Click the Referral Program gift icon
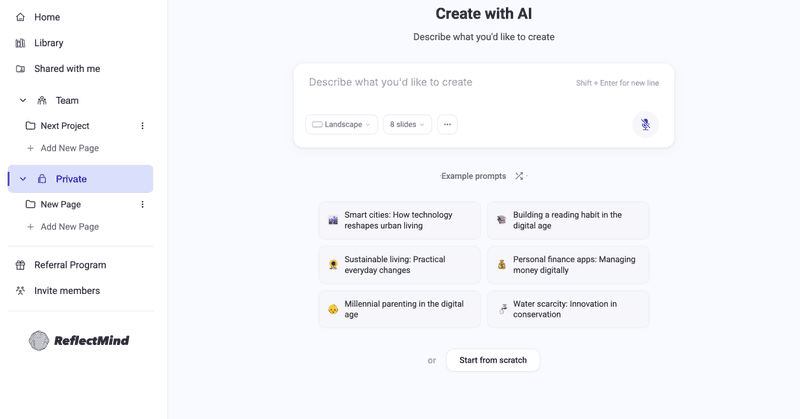 pyautogui.click(x=20, y=265)
